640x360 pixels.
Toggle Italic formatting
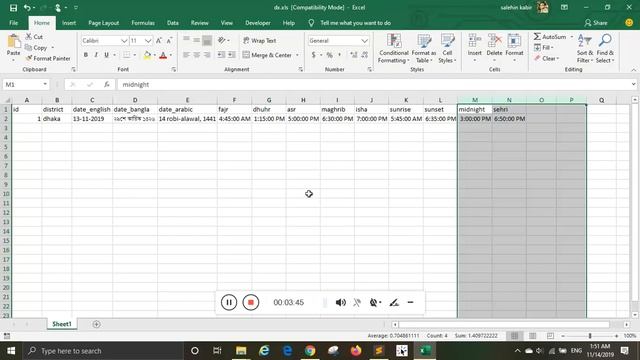[x=96, y=55]
